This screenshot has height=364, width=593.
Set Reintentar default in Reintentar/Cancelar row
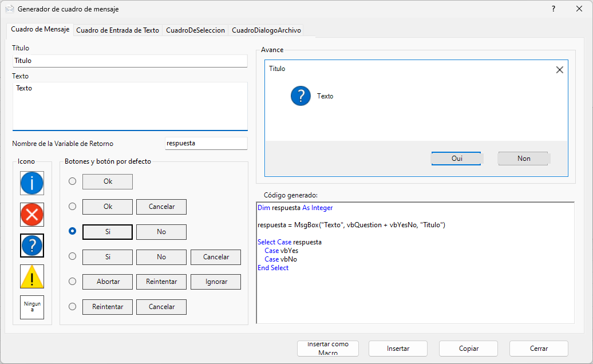coord(108,307)
